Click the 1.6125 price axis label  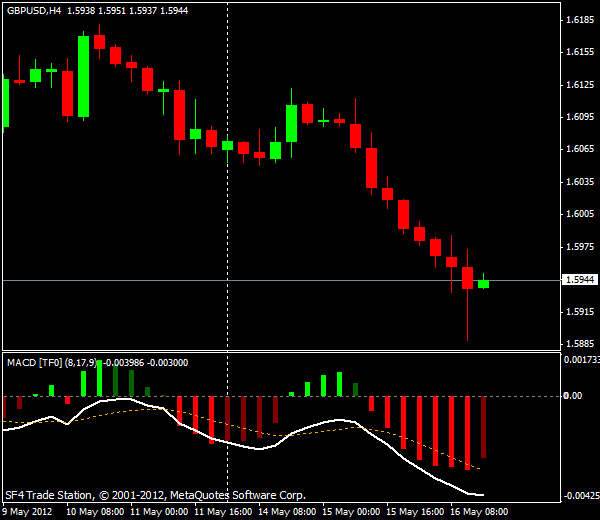[x=580, y=85]
